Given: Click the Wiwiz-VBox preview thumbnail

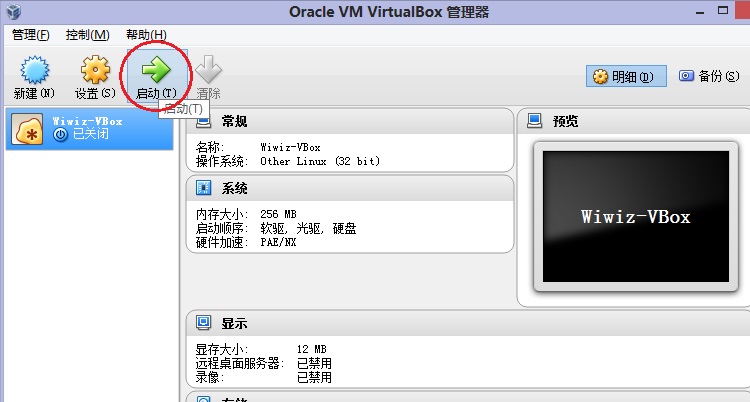Looking at the screenshot, I should coord(636,217).
